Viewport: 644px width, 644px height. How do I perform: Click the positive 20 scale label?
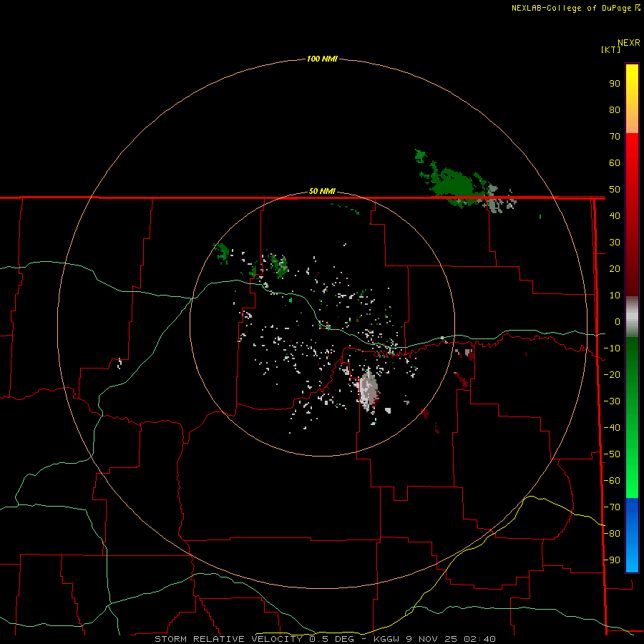click(x=615, y=269)
